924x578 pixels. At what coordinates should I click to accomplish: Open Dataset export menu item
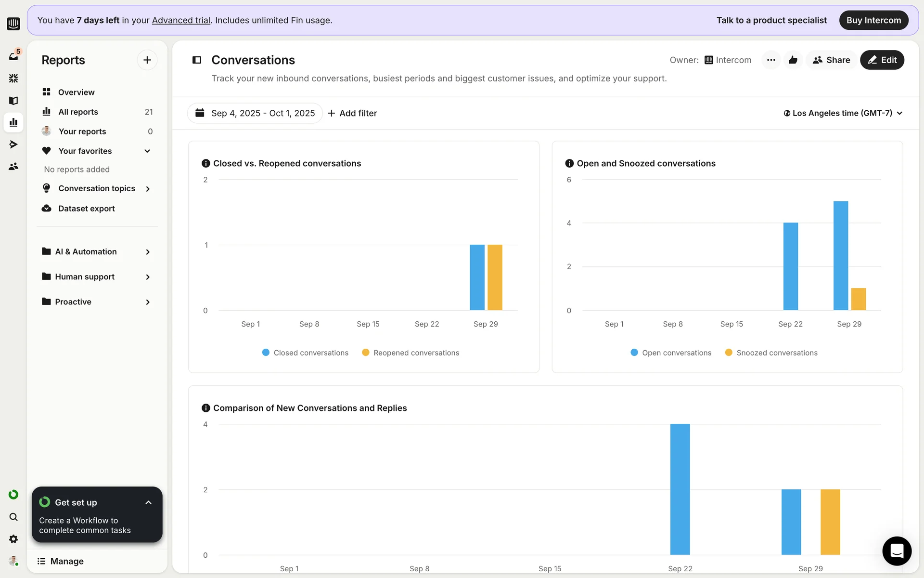(86, 208)
